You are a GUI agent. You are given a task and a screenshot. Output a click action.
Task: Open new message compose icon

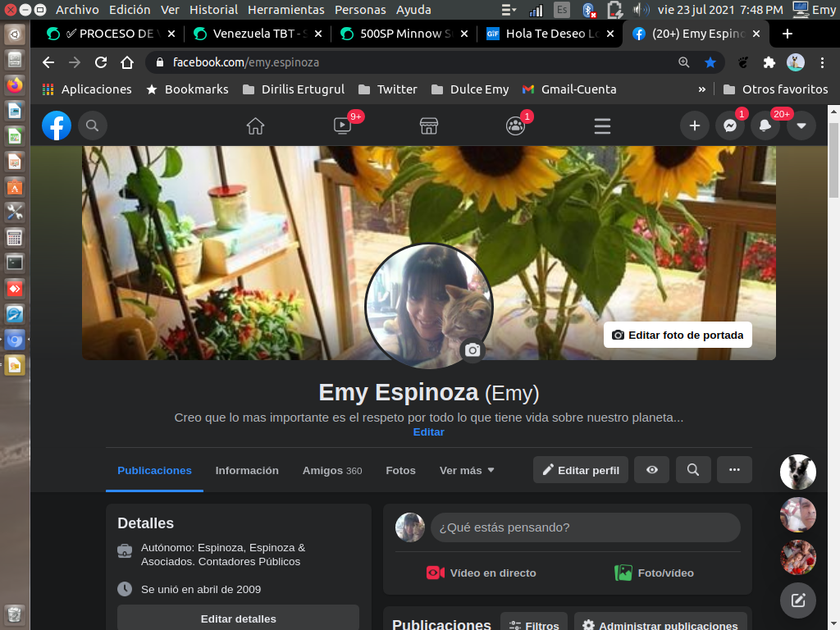point(798,600)
